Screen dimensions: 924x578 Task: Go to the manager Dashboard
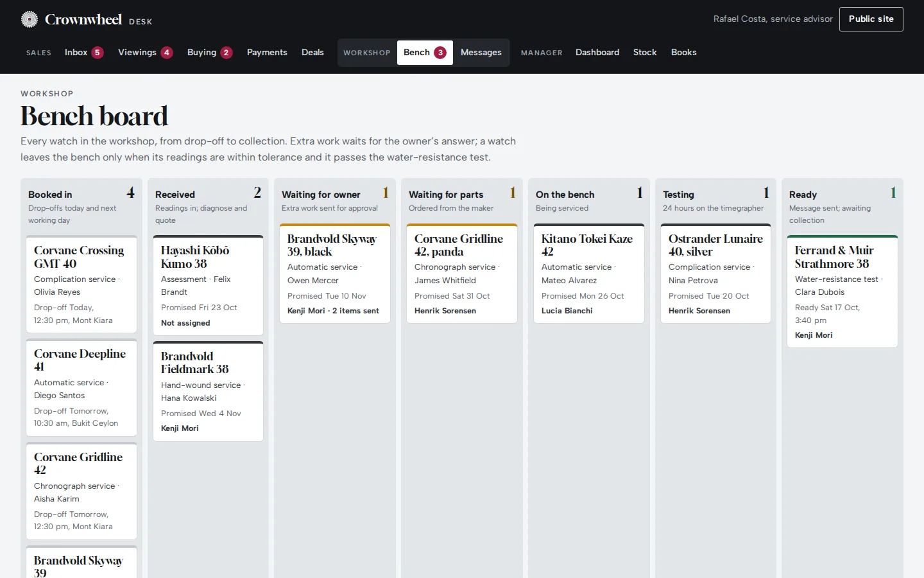pyautogui.click(x=597, y=53)
